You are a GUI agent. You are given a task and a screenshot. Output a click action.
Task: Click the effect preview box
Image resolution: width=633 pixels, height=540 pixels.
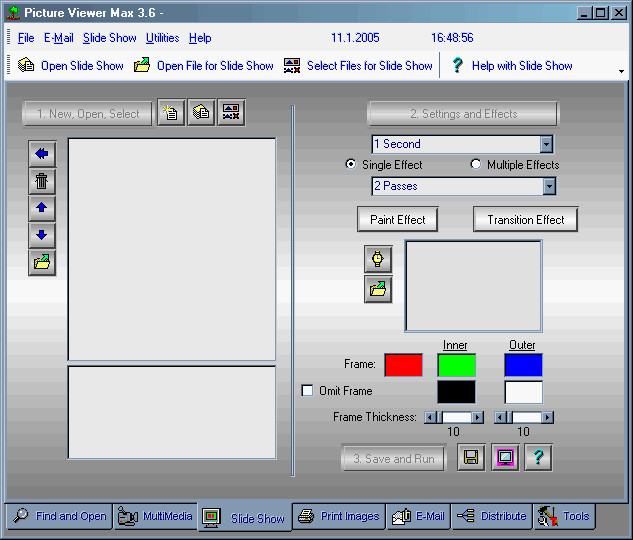pyautogui.click(x=474, y=286)
